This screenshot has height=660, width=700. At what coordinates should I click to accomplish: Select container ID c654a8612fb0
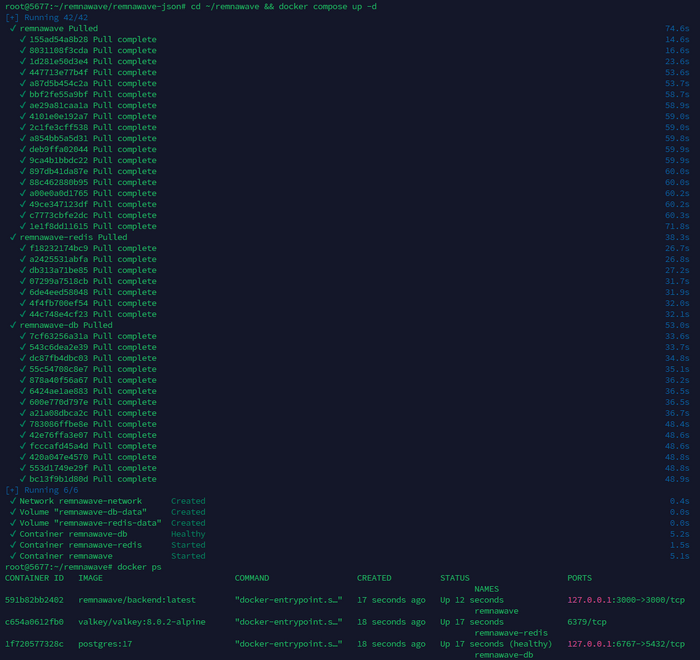click(x=35, y=622)
